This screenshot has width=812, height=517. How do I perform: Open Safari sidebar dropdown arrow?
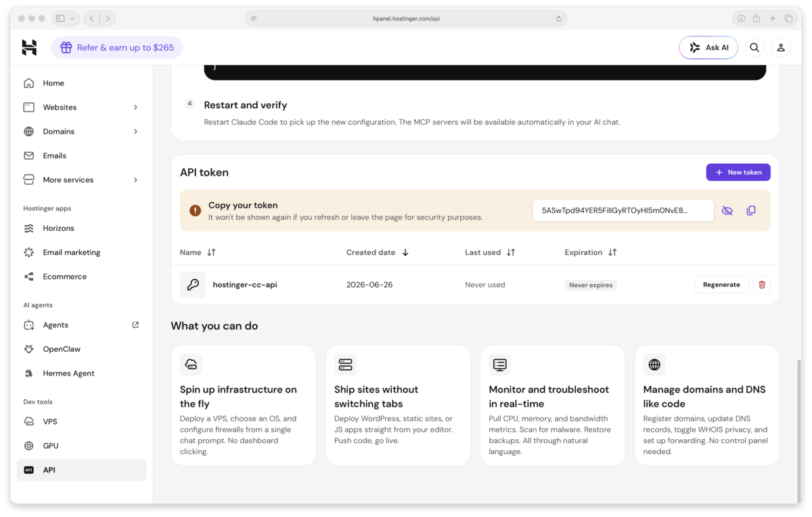tap(72, 18)
